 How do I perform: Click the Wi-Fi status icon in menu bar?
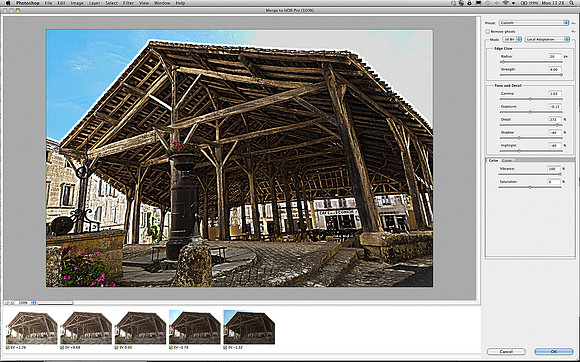click(505, 3)
